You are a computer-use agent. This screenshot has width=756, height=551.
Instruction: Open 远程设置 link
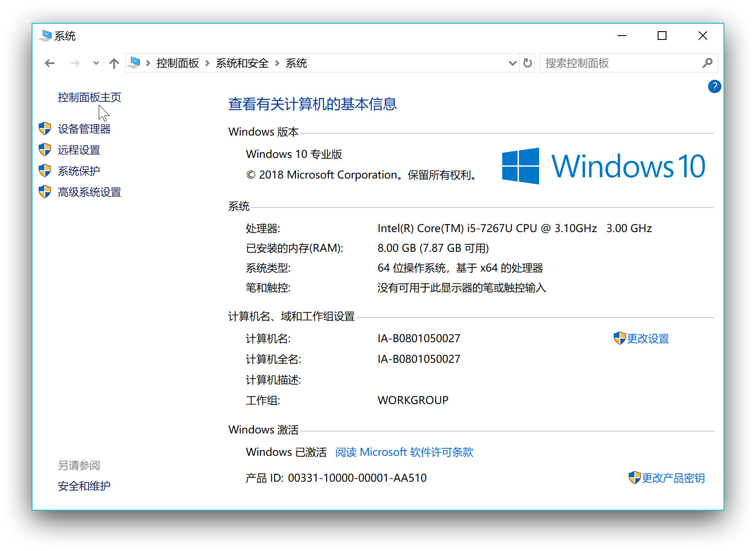[x=79, y=150]
